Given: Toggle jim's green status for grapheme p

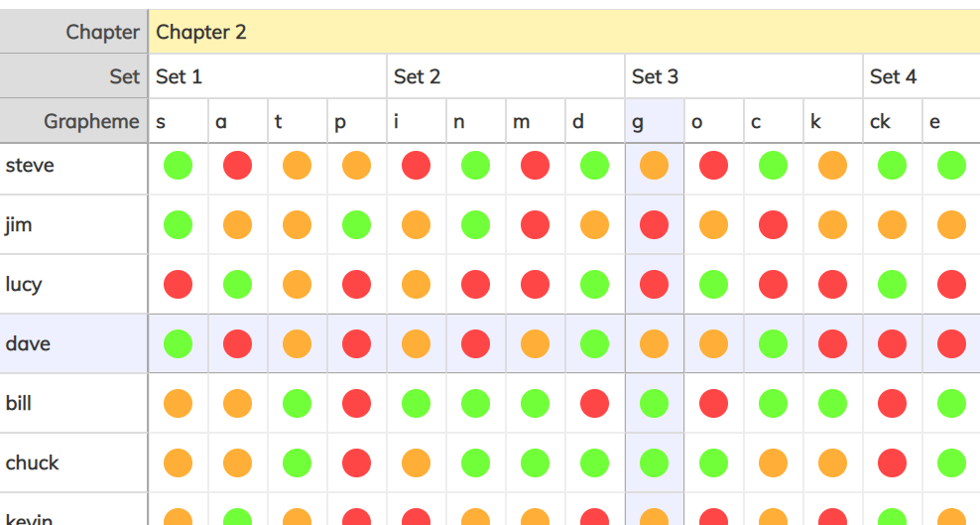Looking at the screenshot, I should (x=356, y=225).
